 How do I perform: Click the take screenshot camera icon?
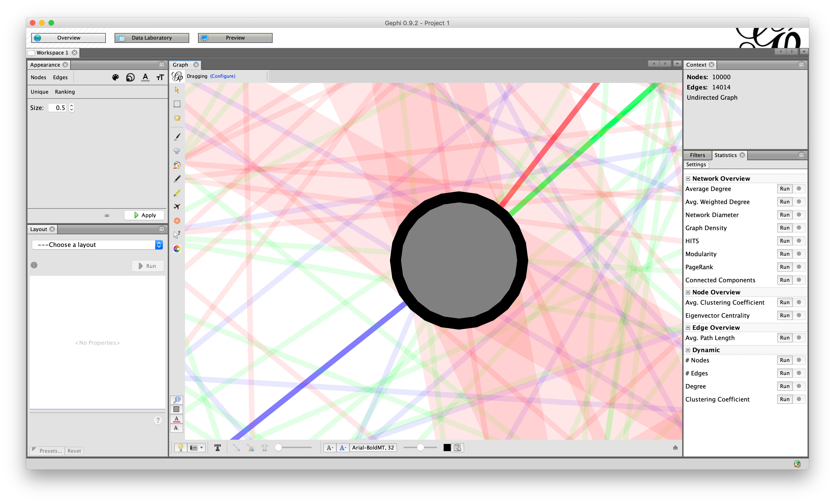(194, 447)
